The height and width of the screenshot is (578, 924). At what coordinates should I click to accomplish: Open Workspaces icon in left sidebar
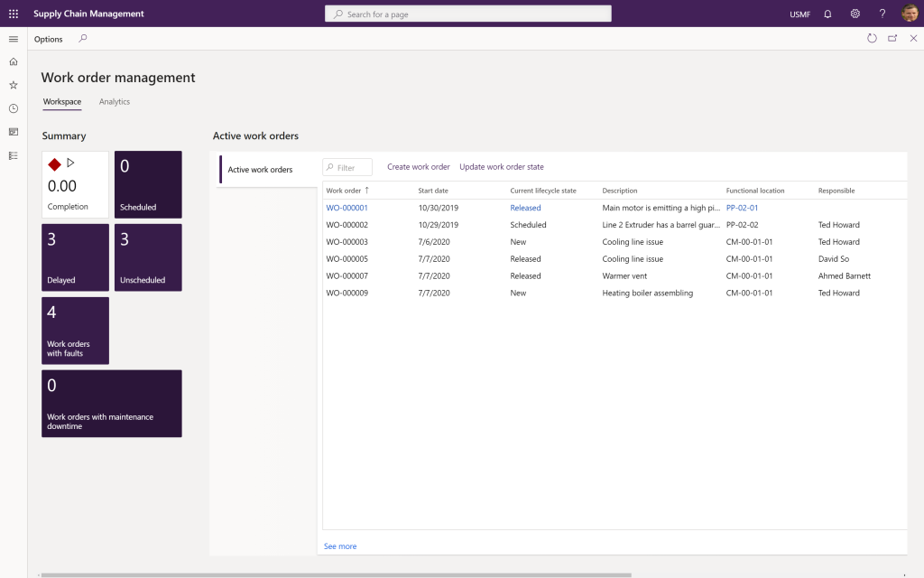coord(14,132)
